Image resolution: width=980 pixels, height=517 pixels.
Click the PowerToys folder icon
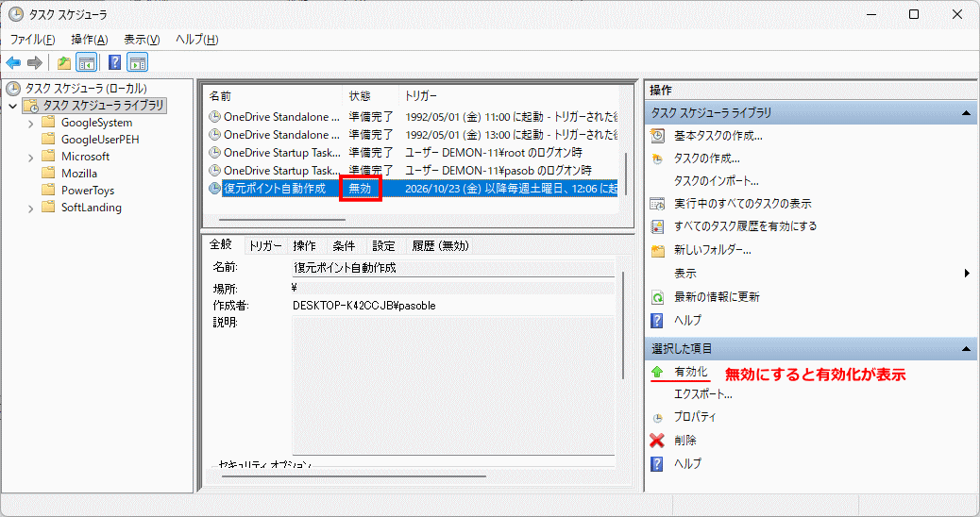pyautogui.click(x=48, y=190)
